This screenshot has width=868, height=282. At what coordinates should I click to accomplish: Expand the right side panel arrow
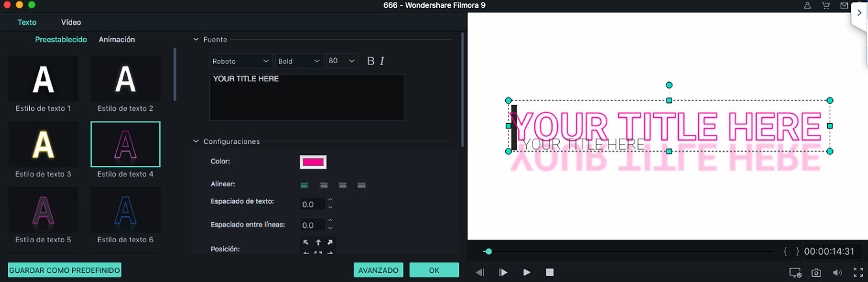point(860,12)
